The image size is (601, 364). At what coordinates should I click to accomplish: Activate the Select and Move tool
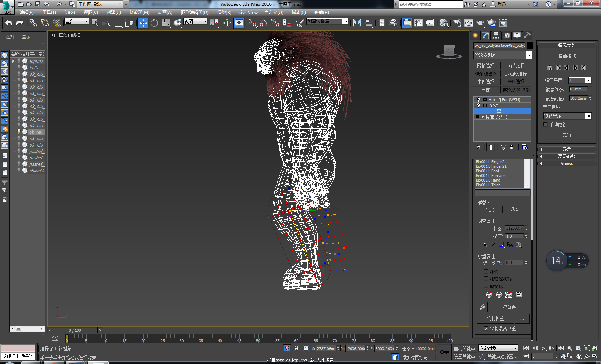point(143,23)
